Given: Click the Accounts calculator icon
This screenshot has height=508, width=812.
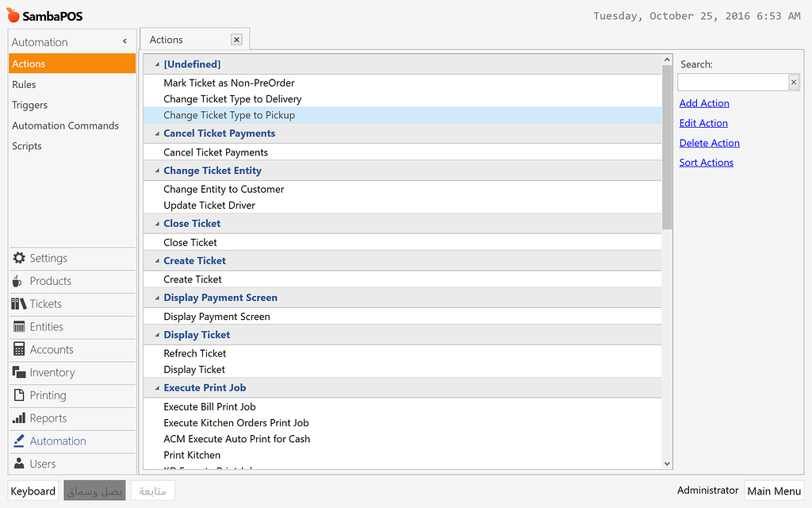Looking at the screenshot, I should click(19, 350).
